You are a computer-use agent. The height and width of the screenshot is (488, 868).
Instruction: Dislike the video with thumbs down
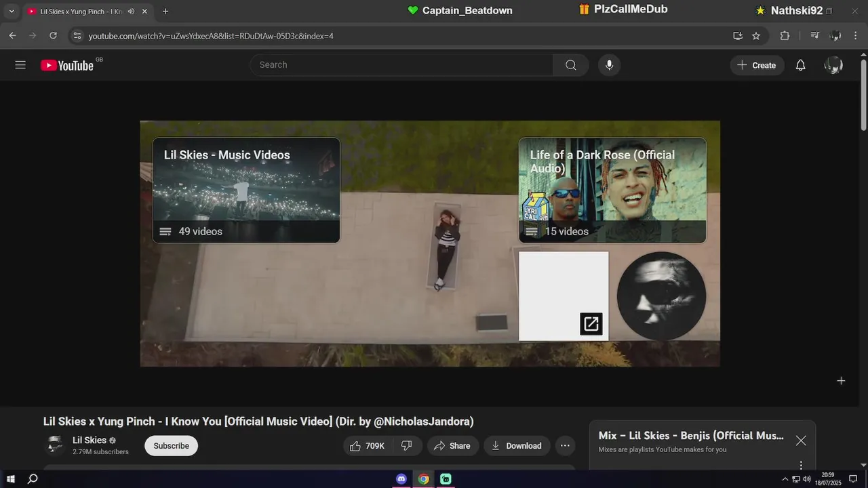(x=407, y=445)
